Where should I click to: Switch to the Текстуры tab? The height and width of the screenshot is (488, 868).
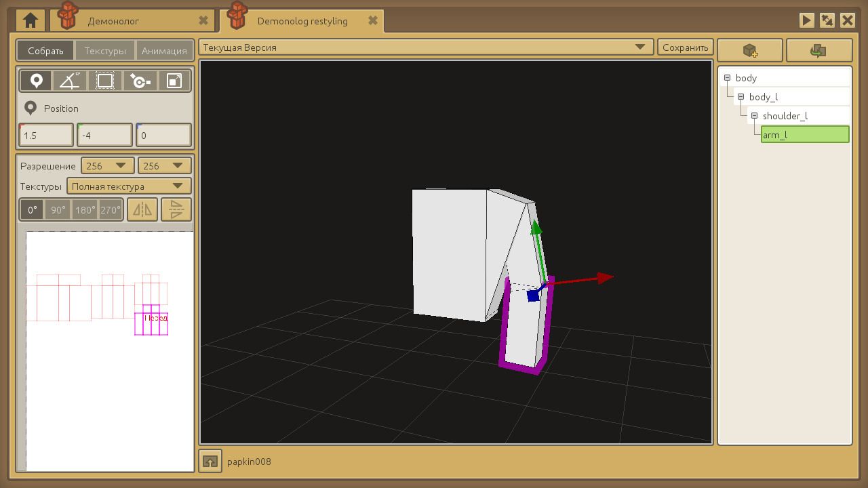pos(105,51)
